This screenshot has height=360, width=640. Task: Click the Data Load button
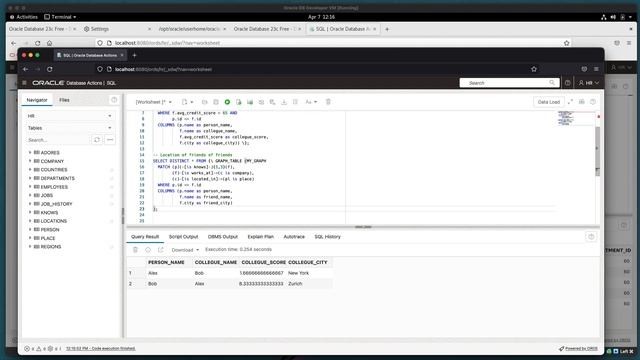549,102
